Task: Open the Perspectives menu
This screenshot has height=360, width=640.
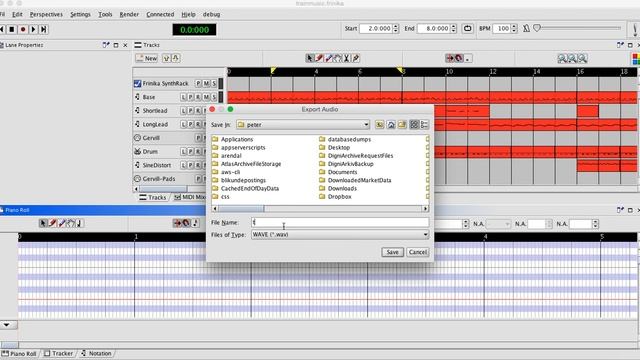Action: tap(46, 14)
